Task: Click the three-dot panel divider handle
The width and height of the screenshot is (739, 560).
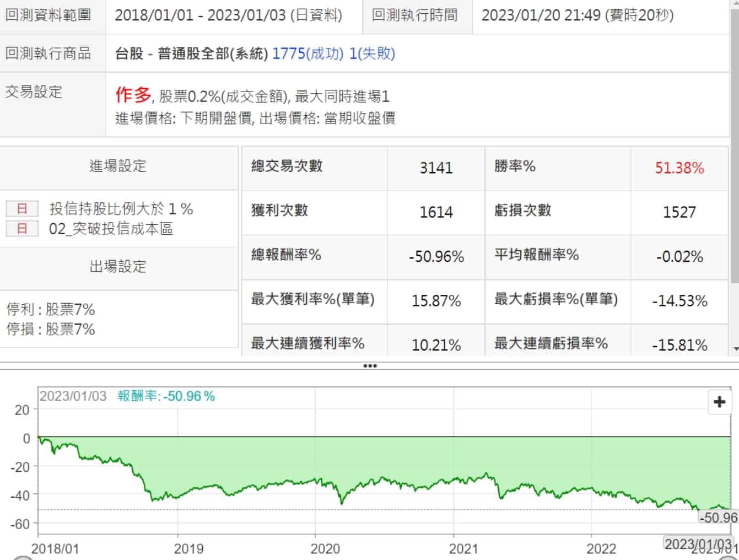Action: (x=370, y=366)
